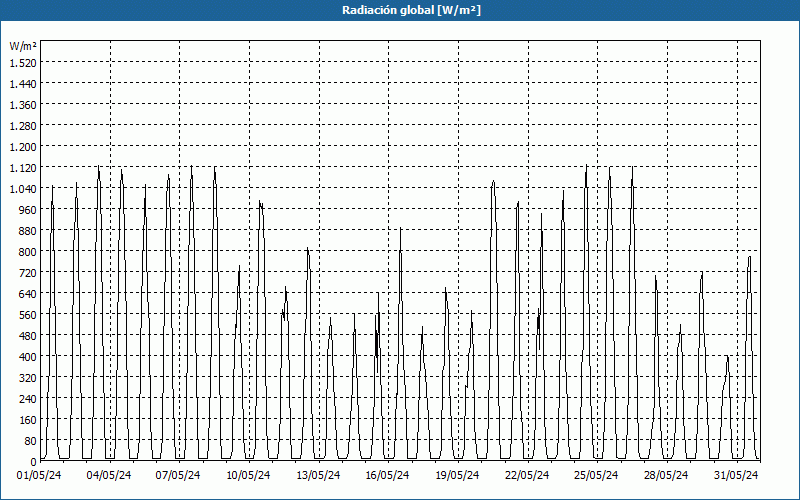Click the 640 y-axis value
The image size is (800, 500).
point(29,293)
